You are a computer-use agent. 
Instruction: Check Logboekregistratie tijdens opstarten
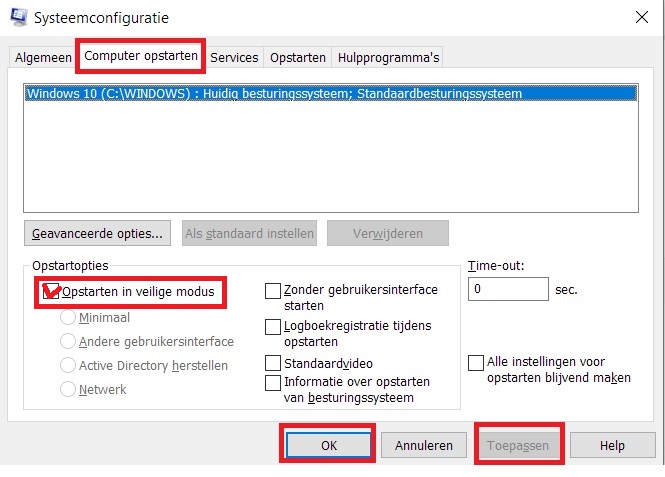click(272, 327)
